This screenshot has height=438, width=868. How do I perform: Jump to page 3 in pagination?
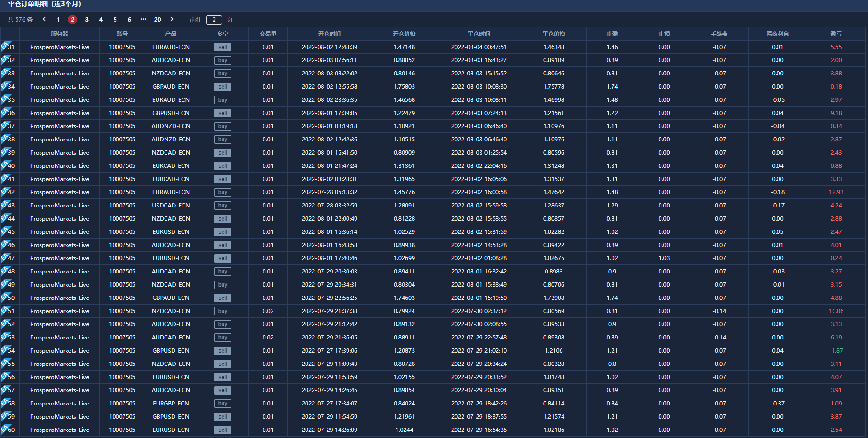[x=87, y=19]
